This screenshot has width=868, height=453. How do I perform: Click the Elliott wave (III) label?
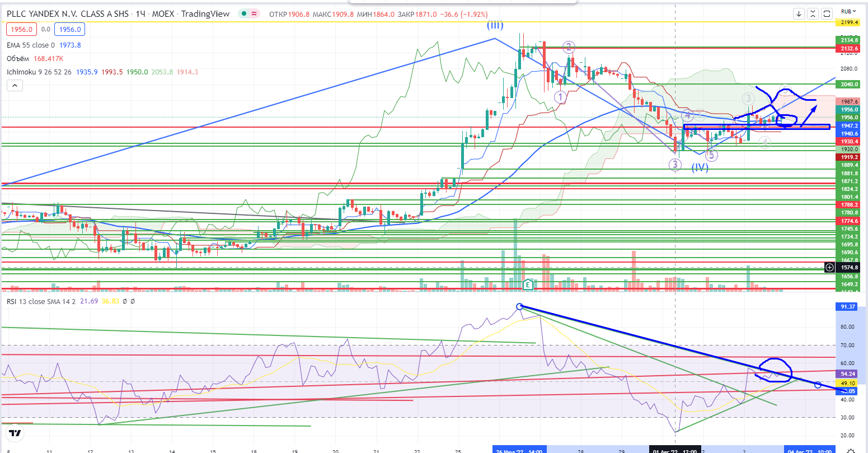tap(494, 25)
